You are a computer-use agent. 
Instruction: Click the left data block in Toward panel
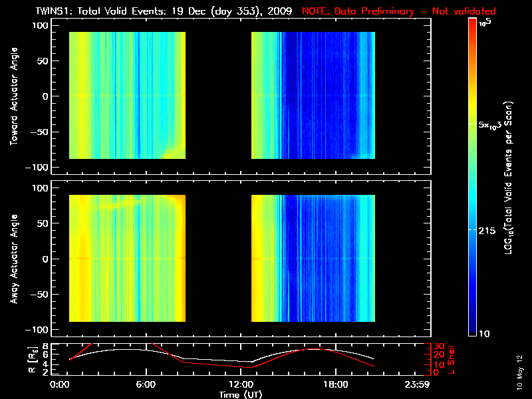pyautogui.click(x=127, y=96)
